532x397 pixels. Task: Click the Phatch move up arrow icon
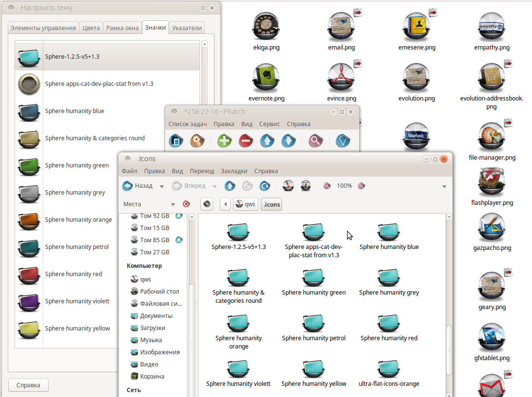267,140
